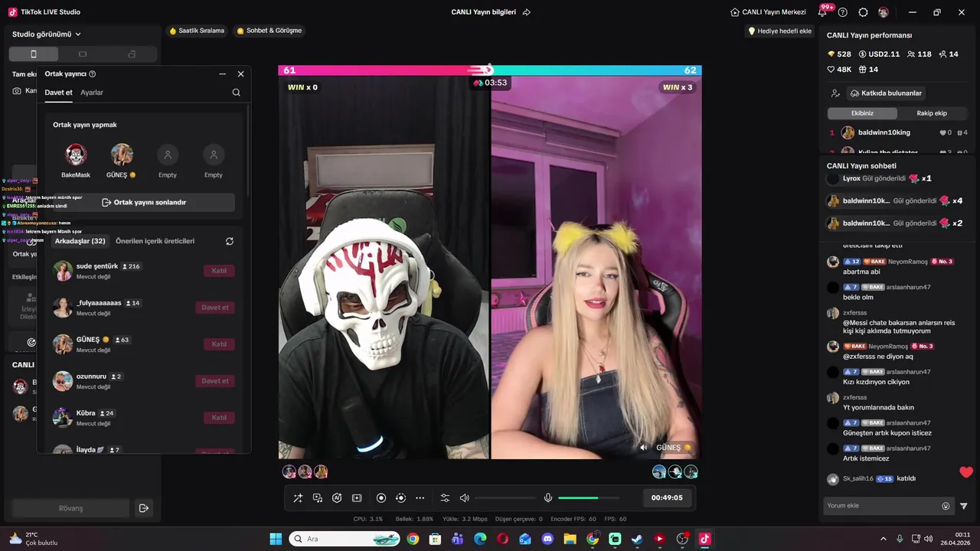Select the dual-screen layout icon
Viewport: 980px width, 551px height.
pyautogui.click(x=132, y=54)
